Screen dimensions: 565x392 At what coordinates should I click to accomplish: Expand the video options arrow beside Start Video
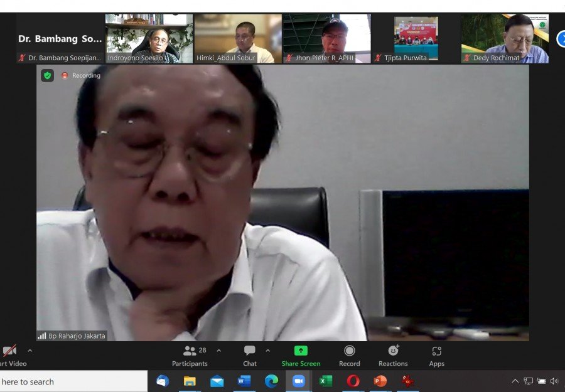click(30, 351)
